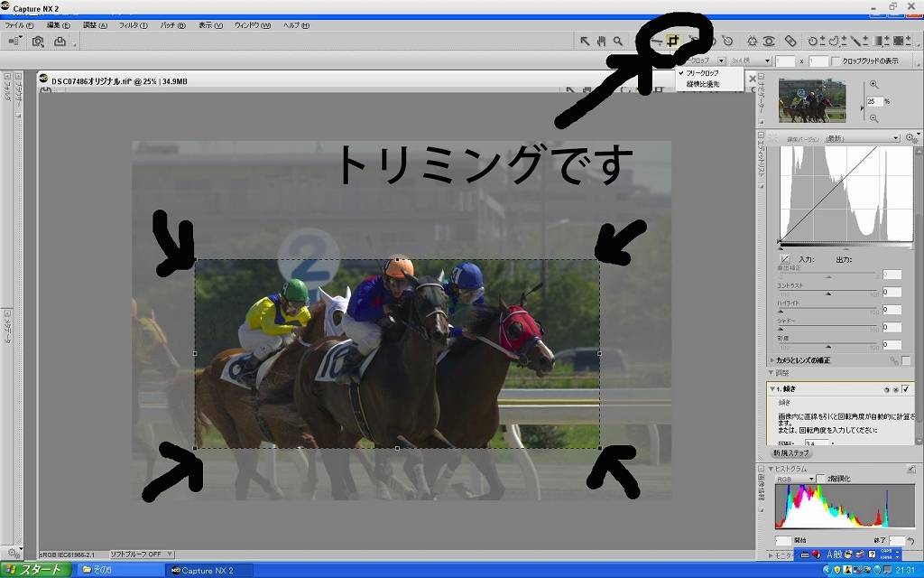Click the bottom-left gear icon
Image resolution: width=924 pixels, height=578 pixels.
pos(13,553)
